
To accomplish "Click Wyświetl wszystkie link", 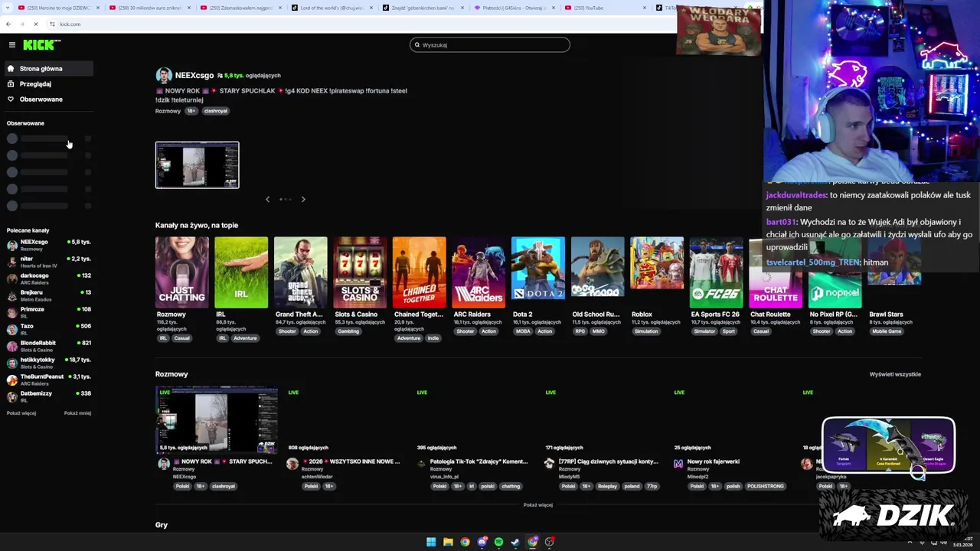I will (x=895, y=374).
